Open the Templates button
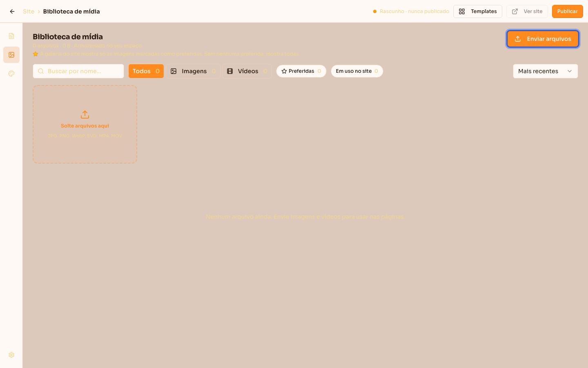The height and width of the screenshot is (368, 588). (x=478, y=11)
